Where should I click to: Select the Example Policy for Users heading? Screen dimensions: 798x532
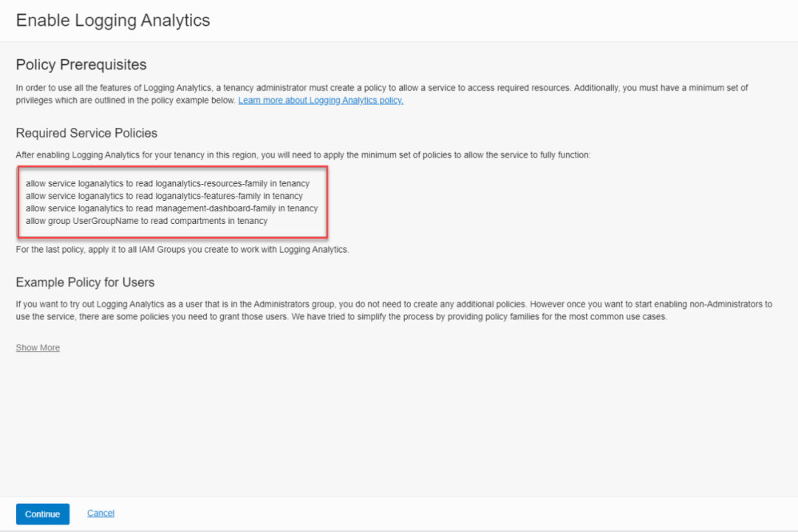(85, 282)
